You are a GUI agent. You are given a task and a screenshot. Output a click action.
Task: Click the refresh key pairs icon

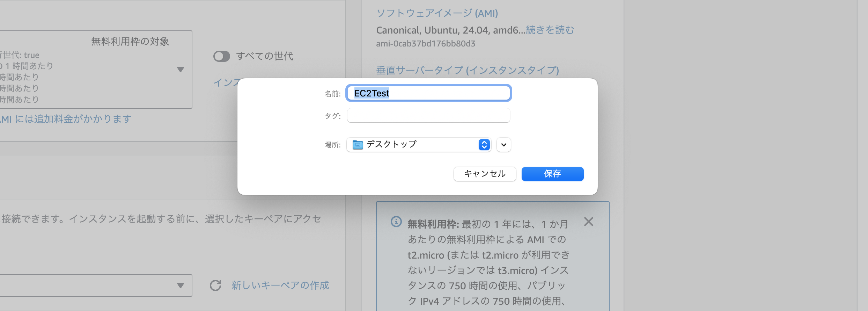pos(215,285)
